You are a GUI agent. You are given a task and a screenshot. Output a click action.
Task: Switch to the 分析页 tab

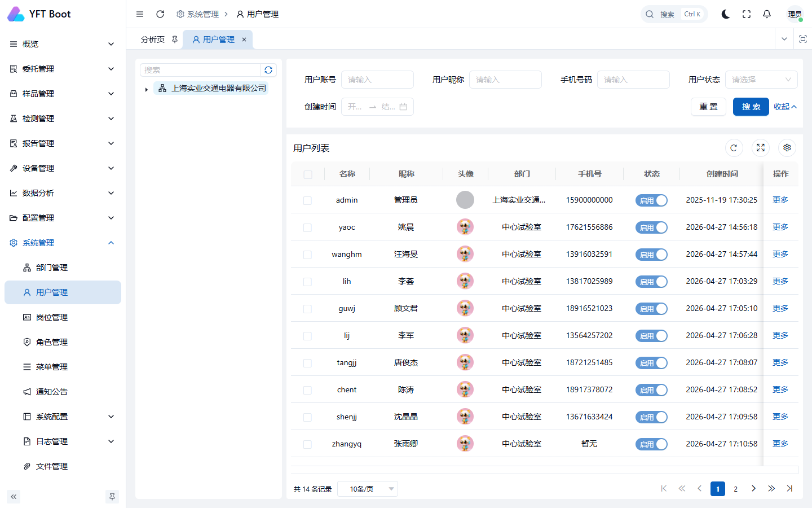click(153, 40)
